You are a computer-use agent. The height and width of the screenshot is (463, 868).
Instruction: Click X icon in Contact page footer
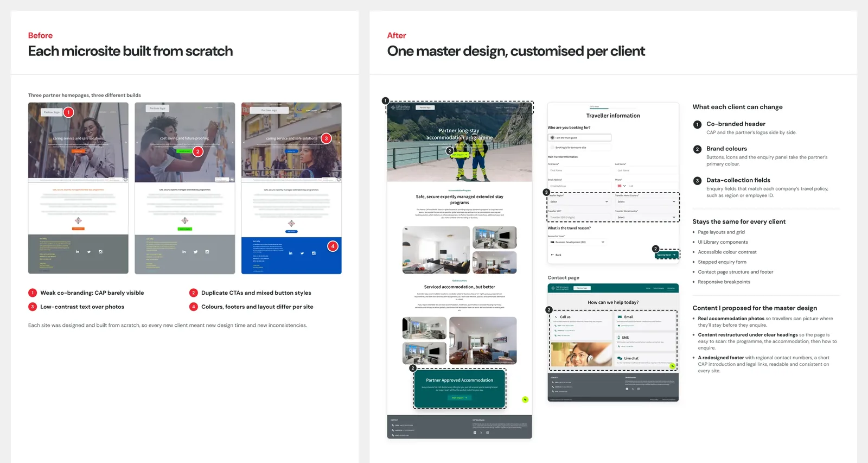coord(633,389)
